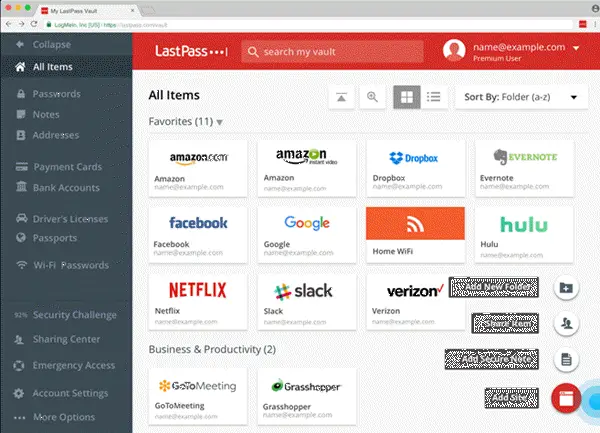Open the Slack site tile

pos(307,302)
